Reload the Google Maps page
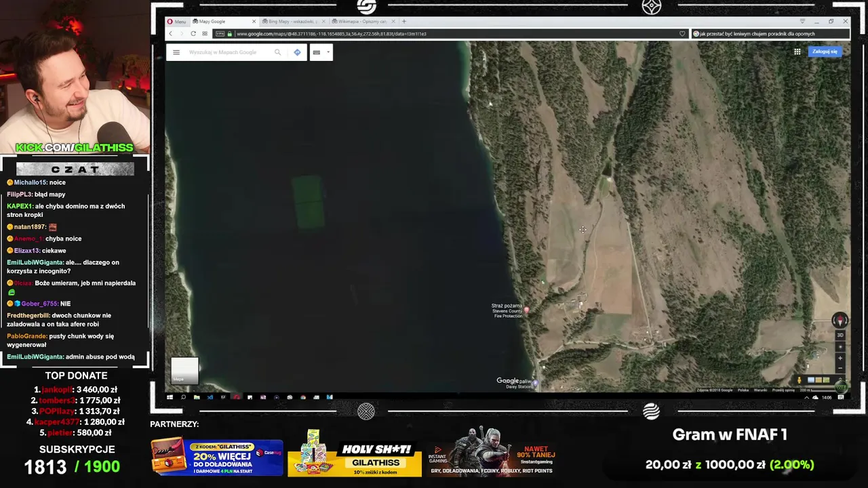 193,34
